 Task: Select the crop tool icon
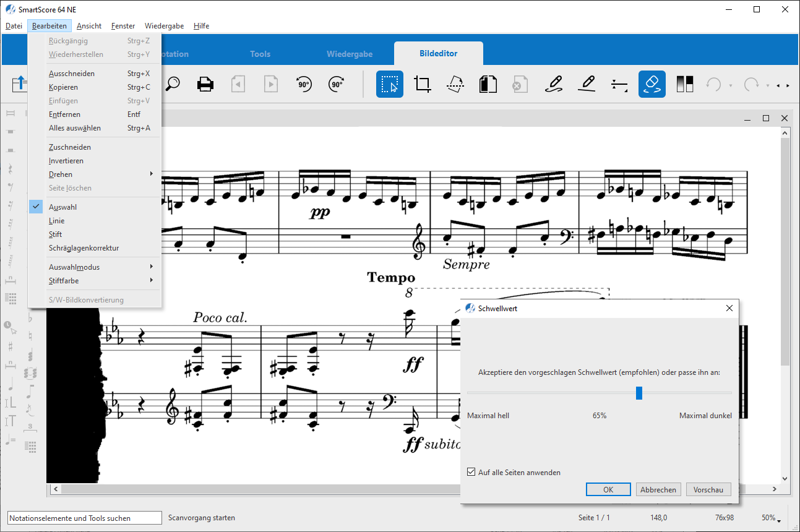[x=423, y=84]
